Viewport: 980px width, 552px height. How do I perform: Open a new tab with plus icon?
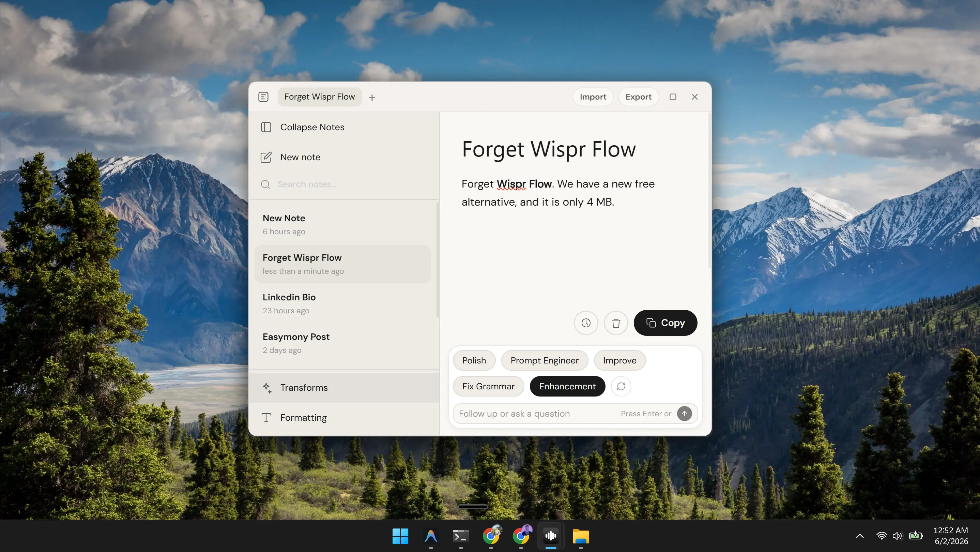click(x=372, y=98)
